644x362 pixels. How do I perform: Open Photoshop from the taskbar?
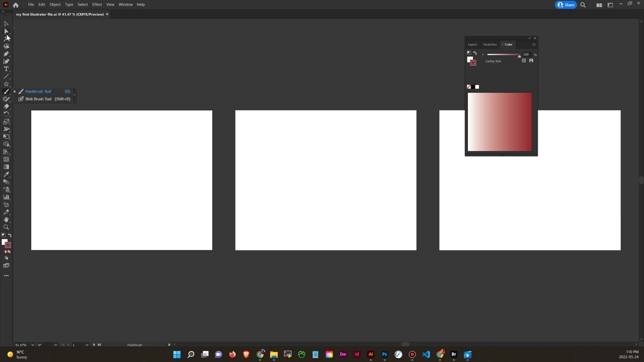click(x=384, y=354)
